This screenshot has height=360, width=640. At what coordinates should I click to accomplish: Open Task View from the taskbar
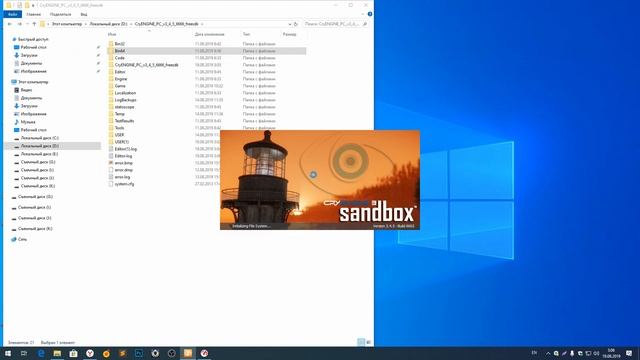24,353
